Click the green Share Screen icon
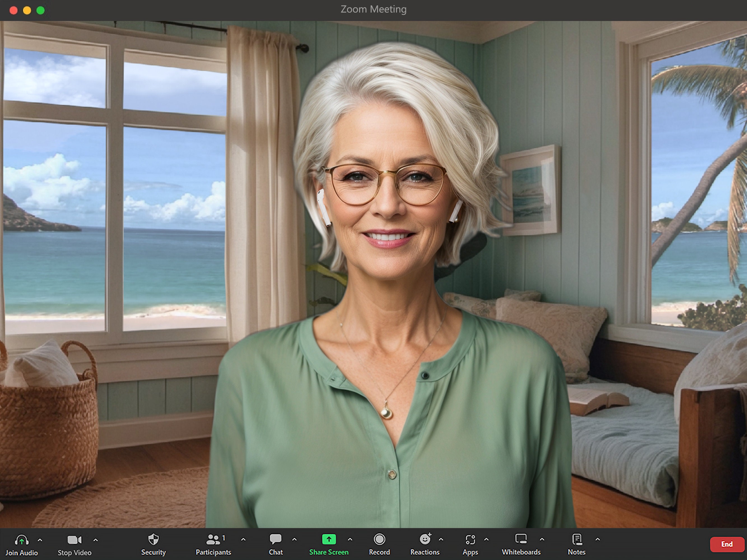The image size is (747, 560). pyautogui.click(x=329, y=539)
